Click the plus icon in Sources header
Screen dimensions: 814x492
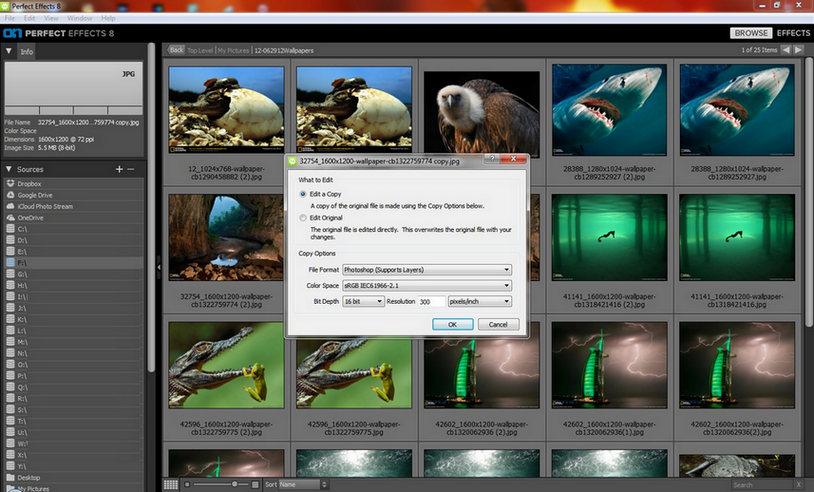119,169
